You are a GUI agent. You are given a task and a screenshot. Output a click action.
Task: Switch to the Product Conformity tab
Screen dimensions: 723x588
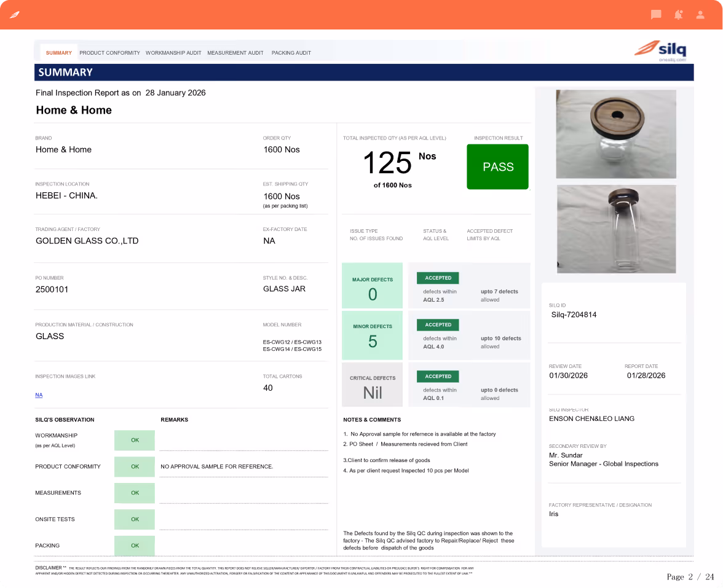click(x=109, y=53)
